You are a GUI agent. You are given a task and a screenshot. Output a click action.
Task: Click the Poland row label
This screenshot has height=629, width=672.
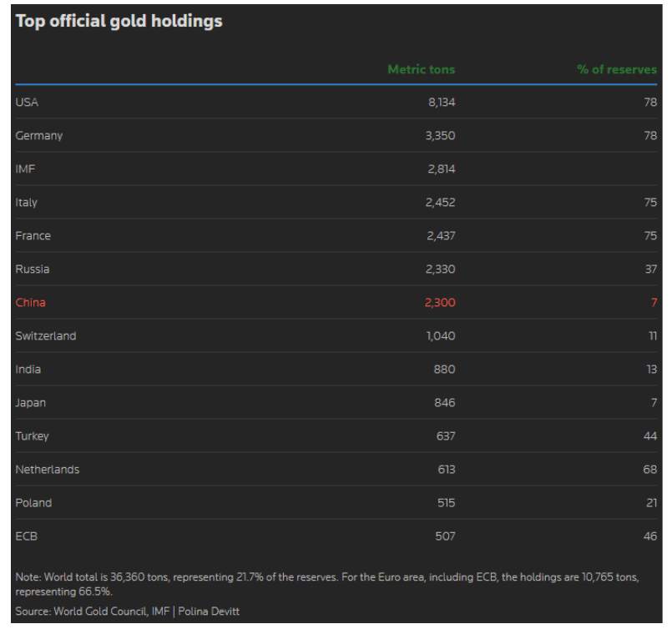[x=33, y=503]
